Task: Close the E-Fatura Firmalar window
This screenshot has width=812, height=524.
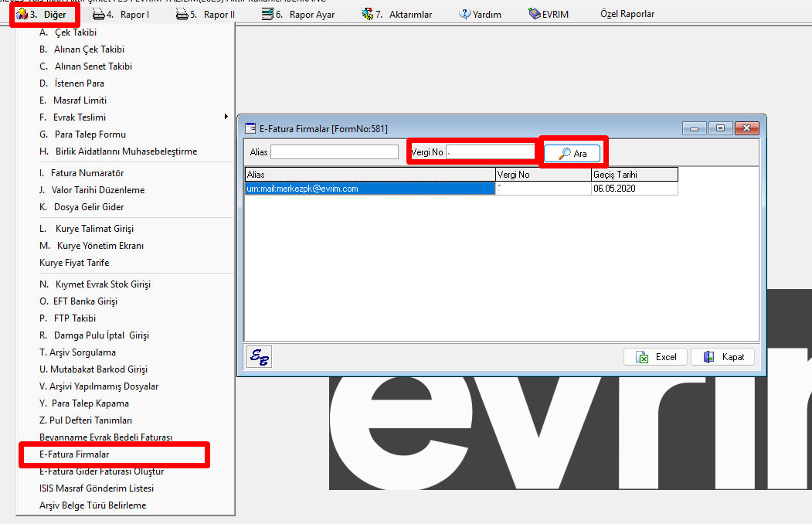Action: click(747, 128)
